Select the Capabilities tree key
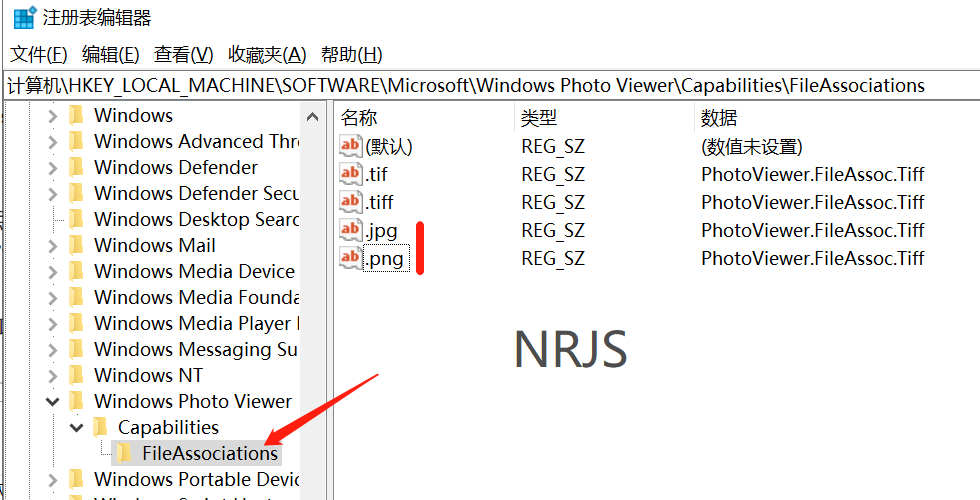 pyautogui.click(x=168, y=427)
